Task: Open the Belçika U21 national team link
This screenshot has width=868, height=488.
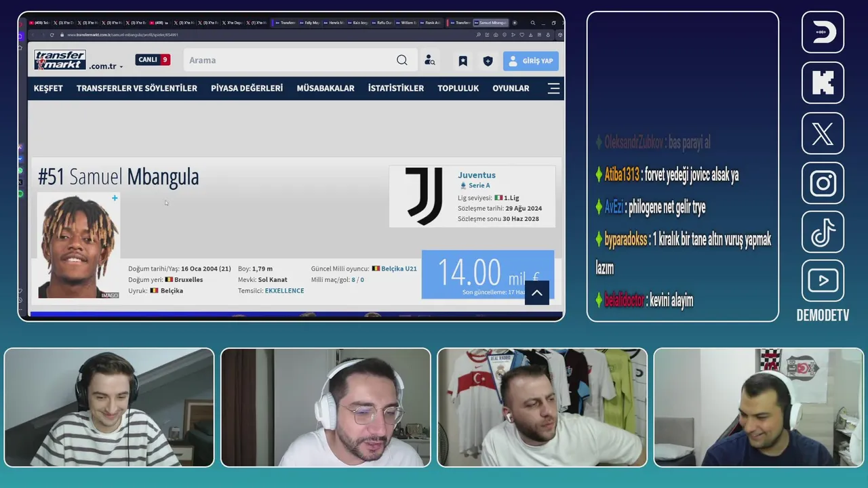Action: point(399,269)
